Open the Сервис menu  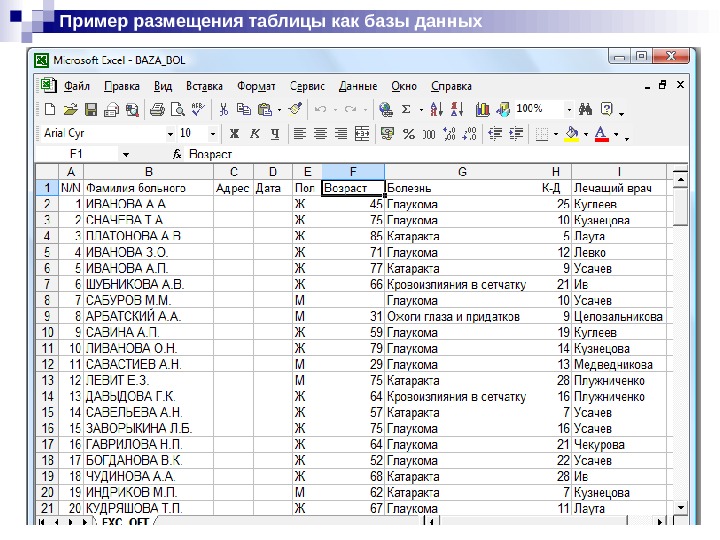[307, 86]
